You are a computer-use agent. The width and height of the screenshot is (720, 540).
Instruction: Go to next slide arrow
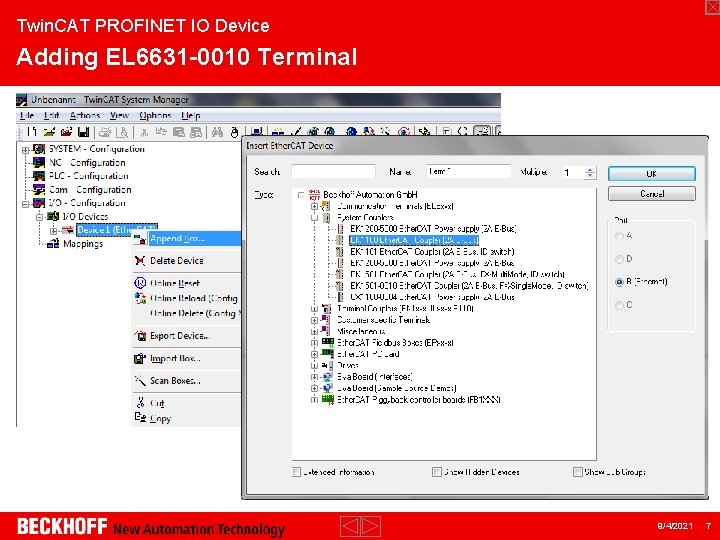coord(371,526)
